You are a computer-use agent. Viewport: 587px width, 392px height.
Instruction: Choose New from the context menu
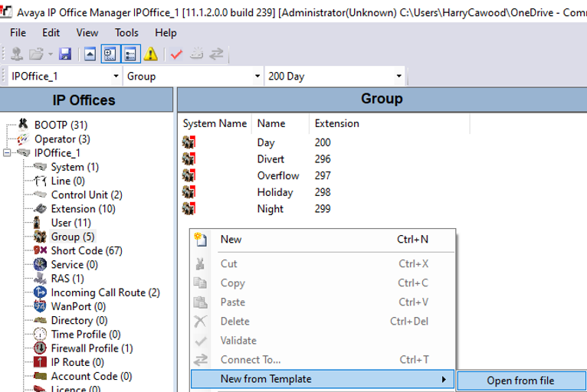pos(323,240)
